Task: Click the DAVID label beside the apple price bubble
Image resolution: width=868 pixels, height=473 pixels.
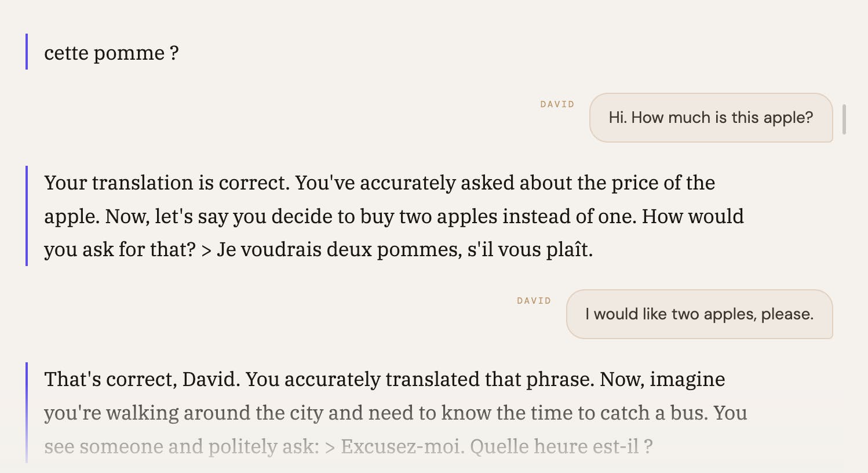Action: (557, 104)
